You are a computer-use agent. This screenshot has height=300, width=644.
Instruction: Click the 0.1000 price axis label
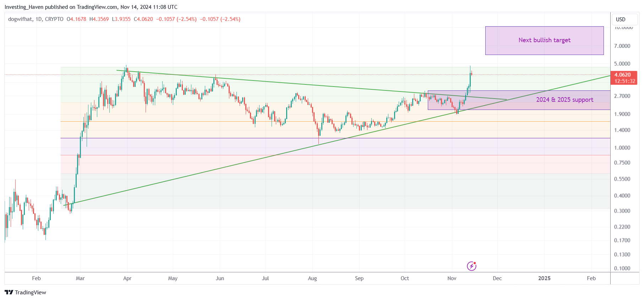tap(622, 268)
